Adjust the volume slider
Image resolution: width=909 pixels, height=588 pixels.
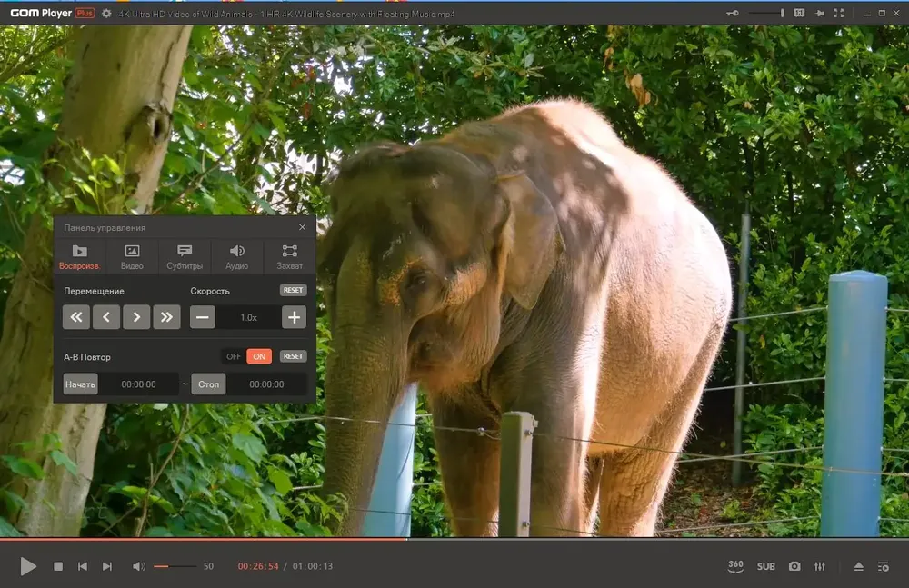point(175,566)
